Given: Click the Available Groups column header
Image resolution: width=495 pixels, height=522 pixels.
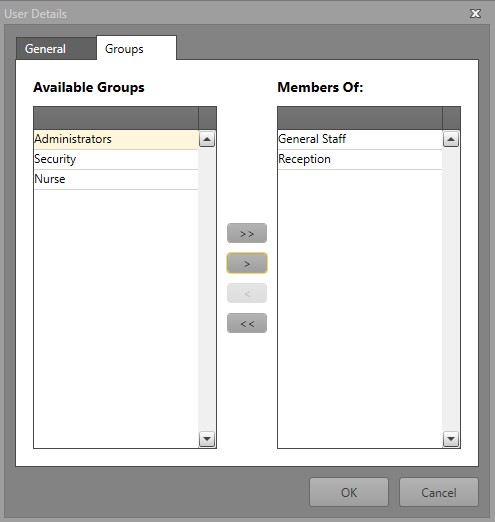Looking at the screenshot, I should (116, 118).
